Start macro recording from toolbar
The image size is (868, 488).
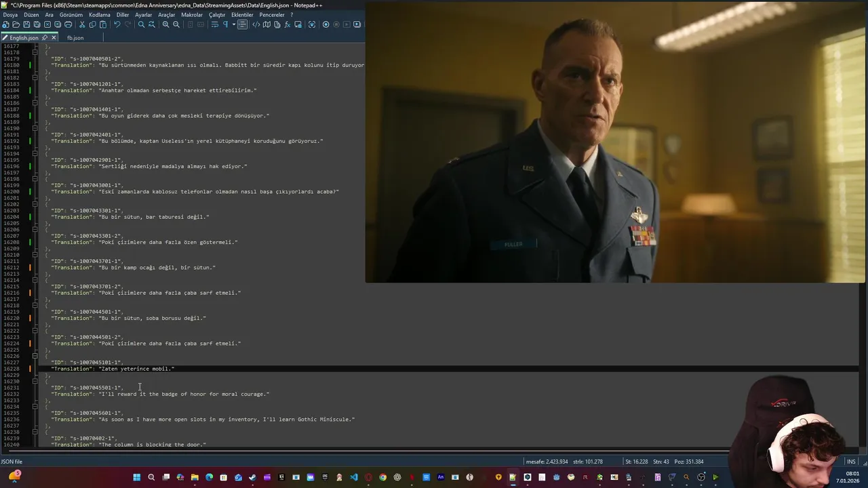[x=325, y=24]
